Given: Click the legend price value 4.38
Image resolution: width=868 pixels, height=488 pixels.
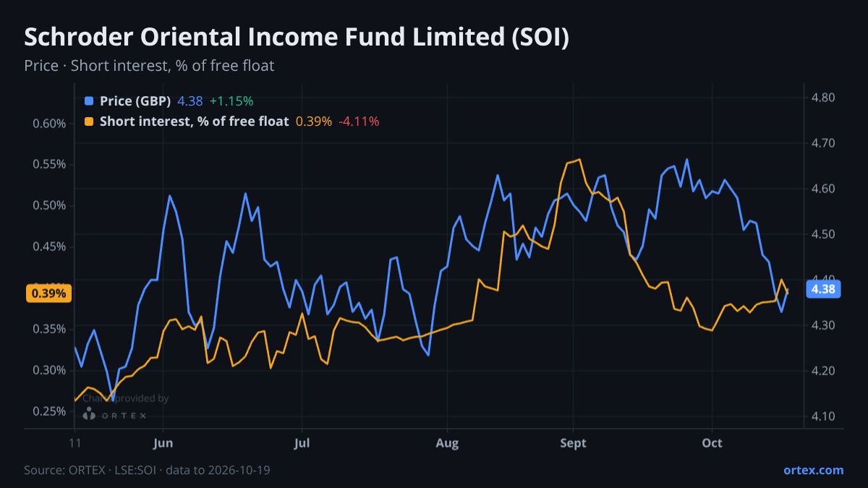Looking at the screenshot, I should coord(190,101).
